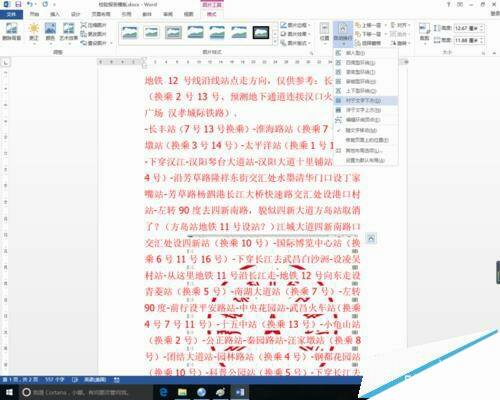
Task: Choose 'Set as Default Layout' menu item
Action: click(x=366, y=160)
